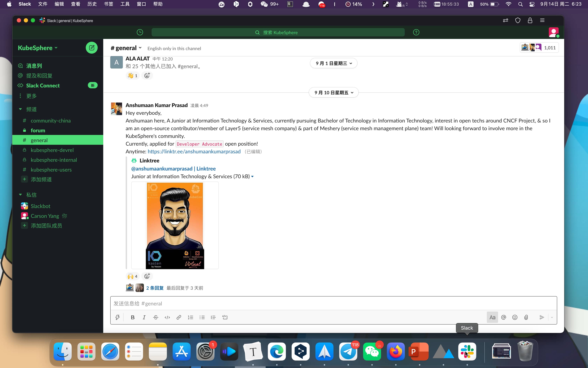The image size is (588, 368).
Task: Click the waving hand reaction
Action: click(x=133, y=76)
